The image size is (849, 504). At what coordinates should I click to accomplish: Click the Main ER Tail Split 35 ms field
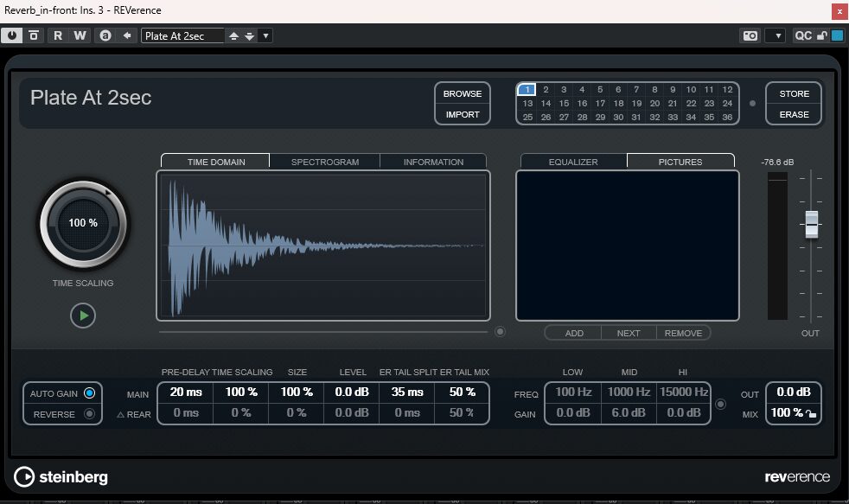point(407,392)
